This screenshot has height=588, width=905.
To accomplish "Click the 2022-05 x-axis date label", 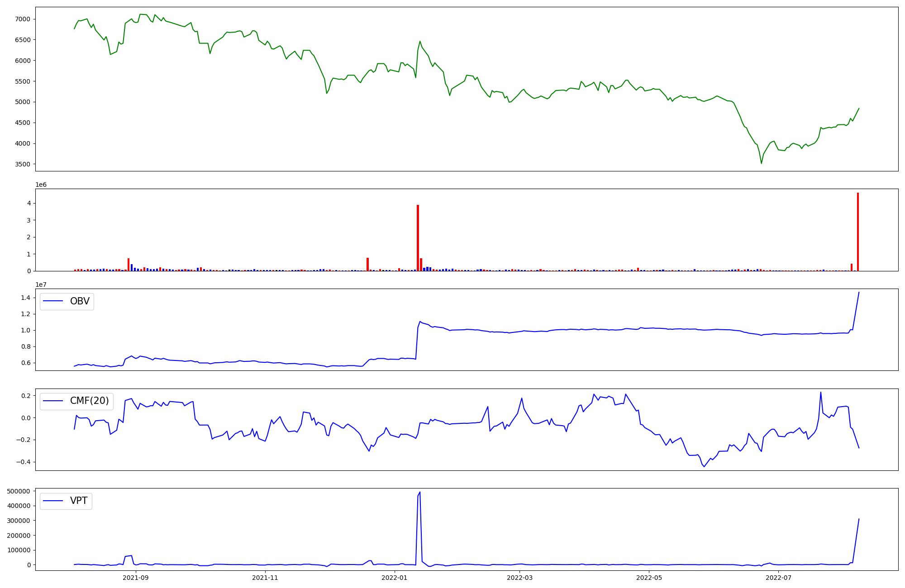I will (649, 578).
